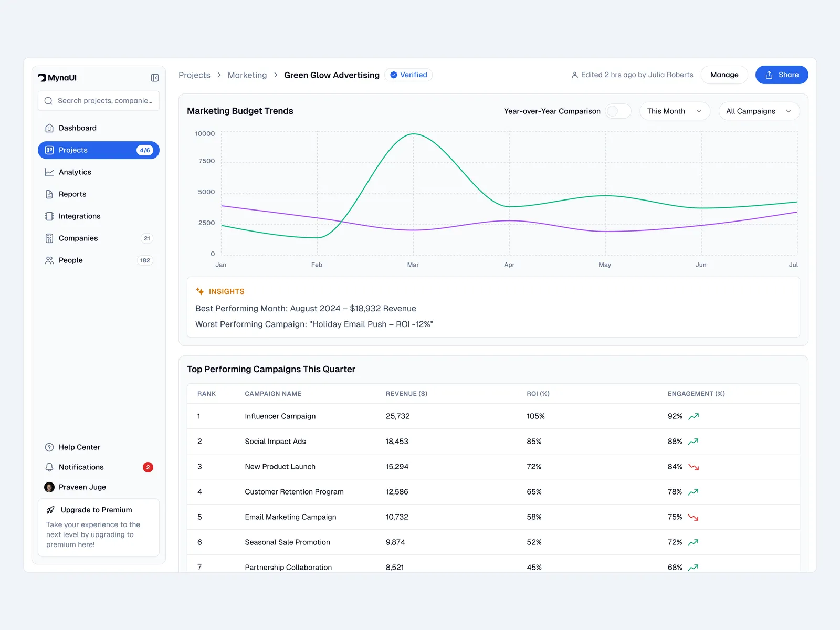
Task: Click the MynaUI logo
Action: pyautogui.click(x=57, y=78)
